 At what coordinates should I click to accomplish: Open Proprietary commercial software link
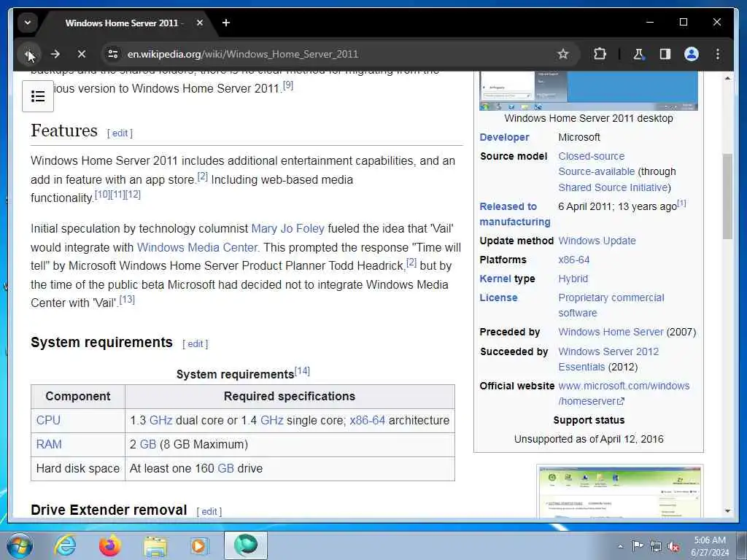point(611,306)
